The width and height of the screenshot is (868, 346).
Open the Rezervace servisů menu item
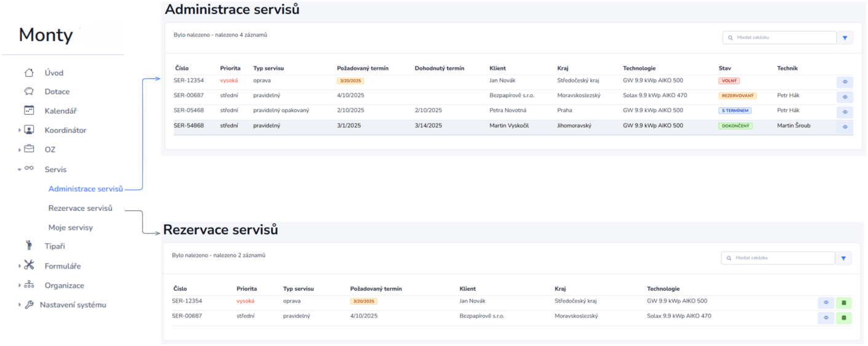click(x=80, y=208)
